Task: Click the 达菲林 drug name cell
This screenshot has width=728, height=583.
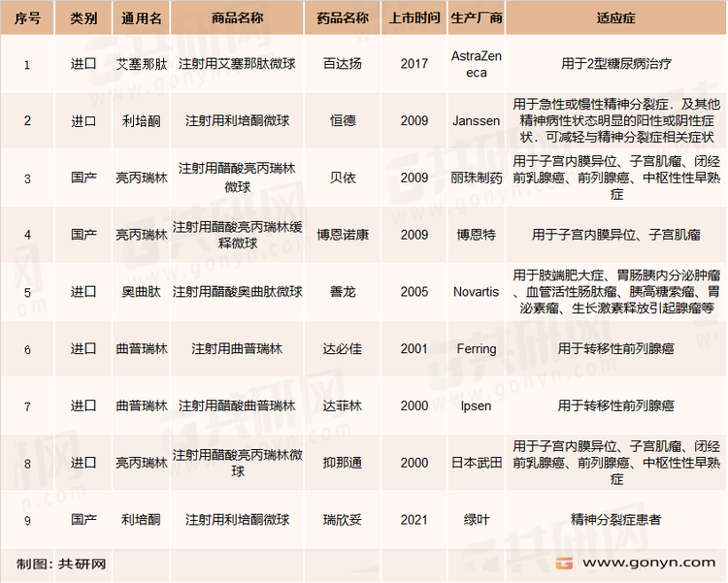Action: [343, 405]
